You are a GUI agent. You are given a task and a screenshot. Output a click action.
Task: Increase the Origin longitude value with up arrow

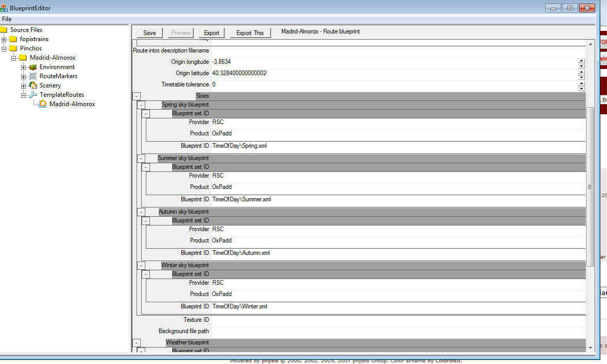click(x=581, y=60)
